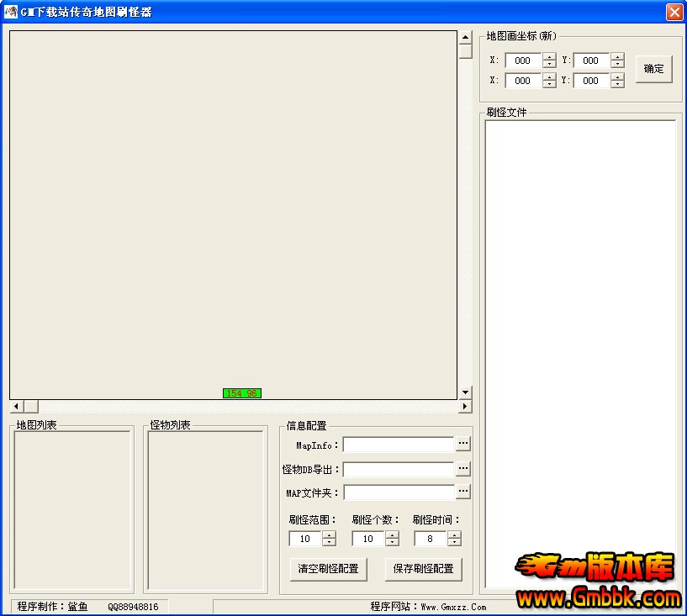687x616 pixels.
Task: Decrement first row Y coordinate spinner
Action: click(x=618, y=65)
